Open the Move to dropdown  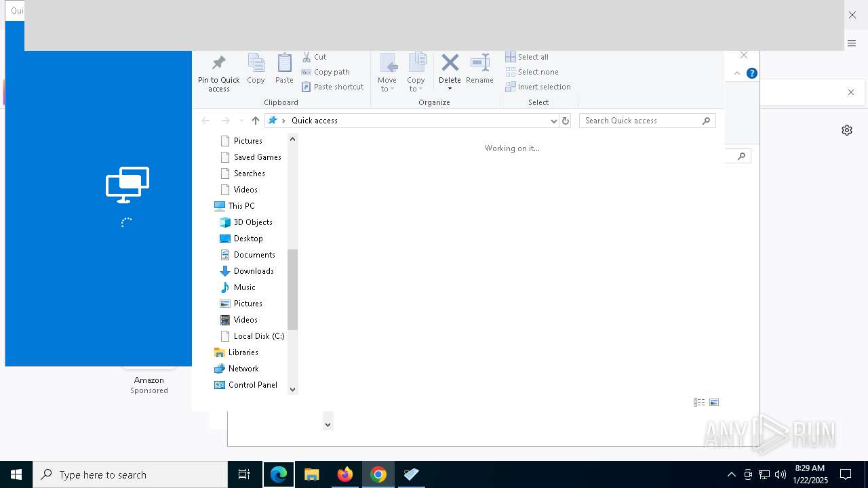pos(387,73)
